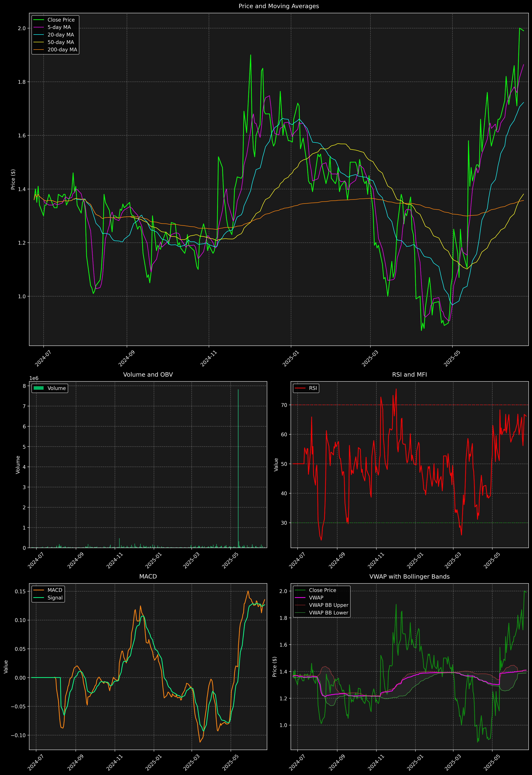The width and height of the screenshot is (532, 775).
Task: Click the 'Volume and OBV' chart title
Action: click(148, 374)
